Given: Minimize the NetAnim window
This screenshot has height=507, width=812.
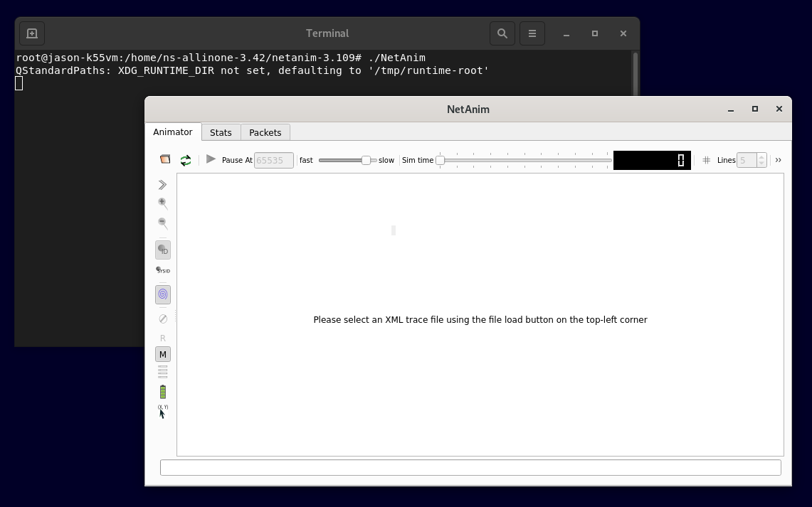Looking at the screenshot, I should pyautogui.click(x=731, y=110).
